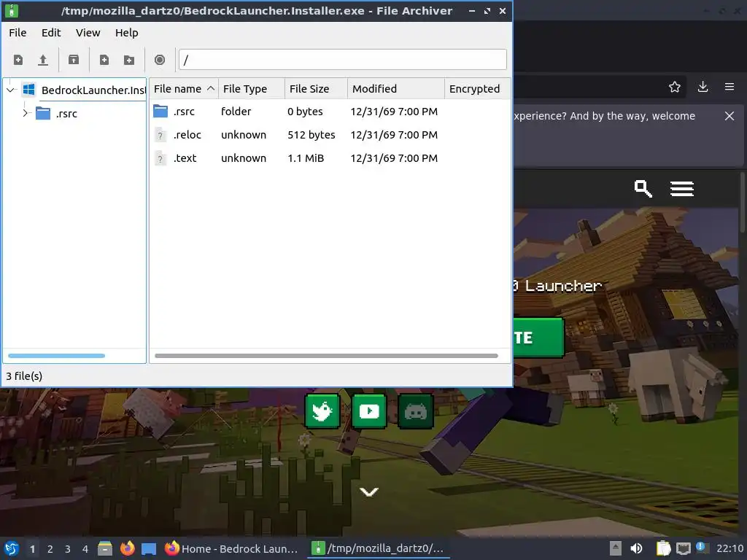Launch file manager from taskbar icon
This screenshot has width=747, height=560.
point(105,548)
